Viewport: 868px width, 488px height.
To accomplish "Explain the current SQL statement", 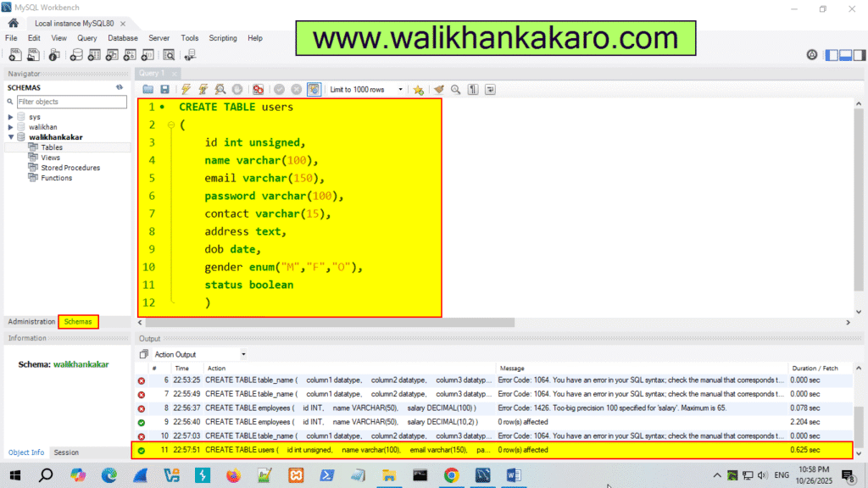I will point(219,89).
